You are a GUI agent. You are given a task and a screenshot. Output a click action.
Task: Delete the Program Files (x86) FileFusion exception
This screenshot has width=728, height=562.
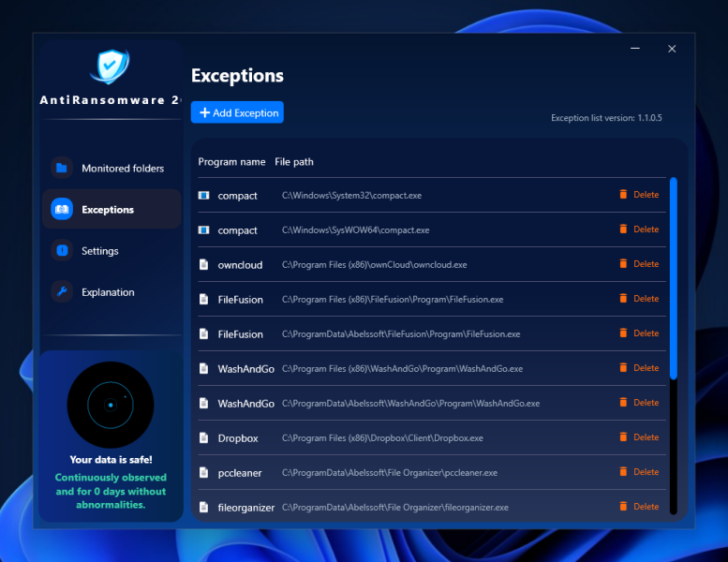[x=639, y=299]
